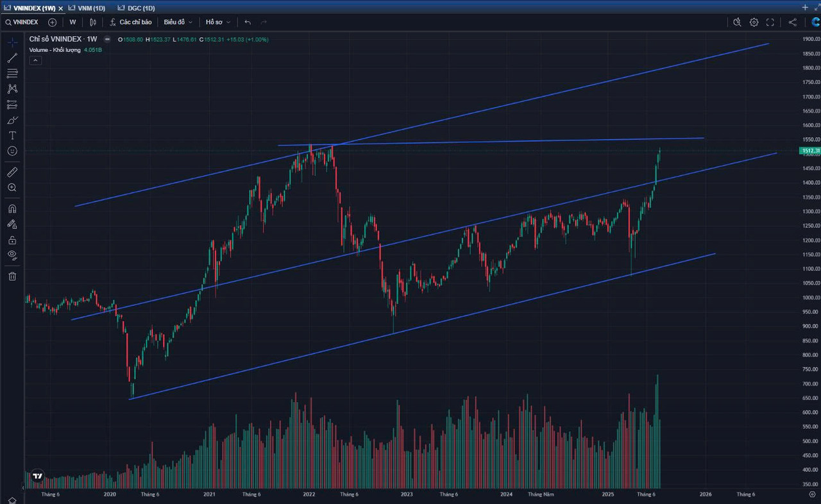Add a new chart tab with plus
Viewport: 821px width, 504px height.
[805, 8]
